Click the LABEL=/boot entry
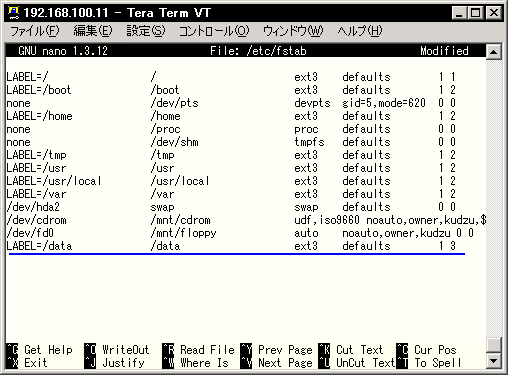This screenshot has width=508, height=375. (39, 90)
